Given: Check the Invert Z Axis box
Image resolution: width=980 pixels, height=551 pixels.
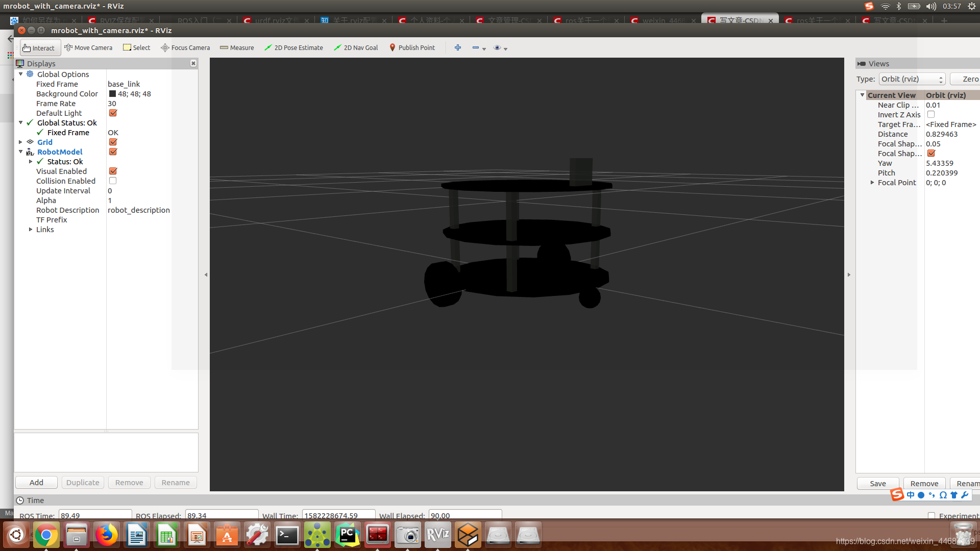Looking at the screenshot, I should coord(931,115).
